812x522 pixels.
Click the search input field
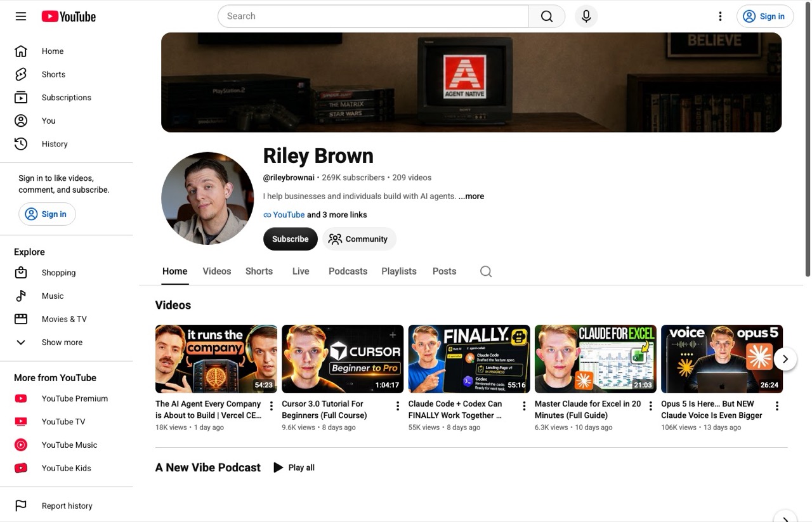point(373,16)
